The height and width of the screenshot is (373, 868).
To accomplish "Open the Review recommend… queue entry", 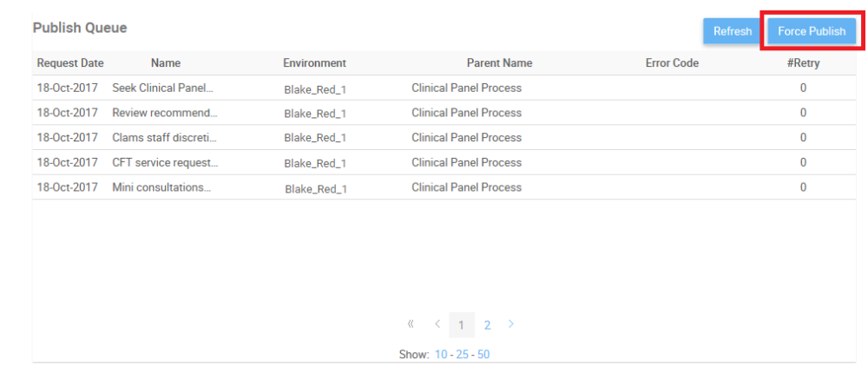I will tap(165, 113).
